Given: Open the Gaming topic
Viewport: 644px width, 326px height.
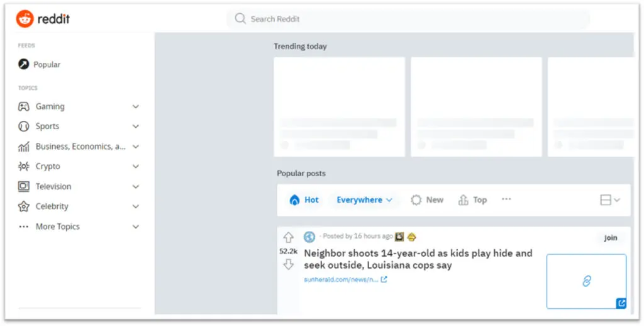Looking at the screenshot, I should (x=50, y=106).
